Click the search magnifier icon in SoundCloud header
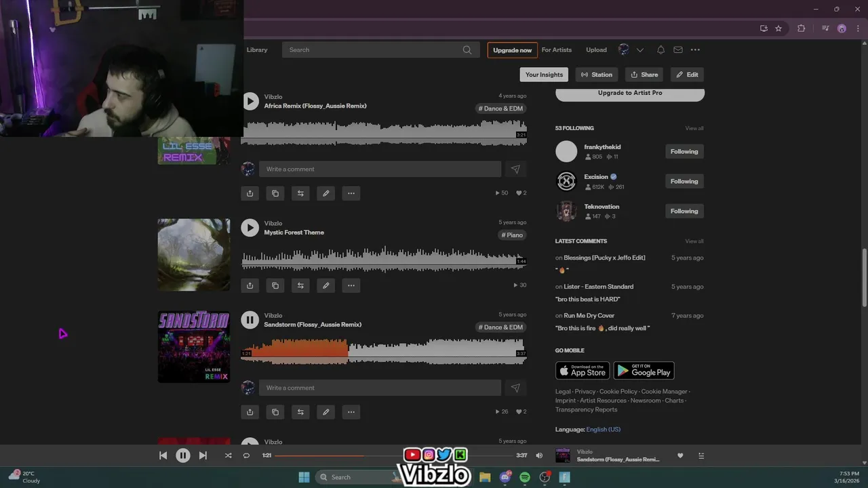 point(467,50)
